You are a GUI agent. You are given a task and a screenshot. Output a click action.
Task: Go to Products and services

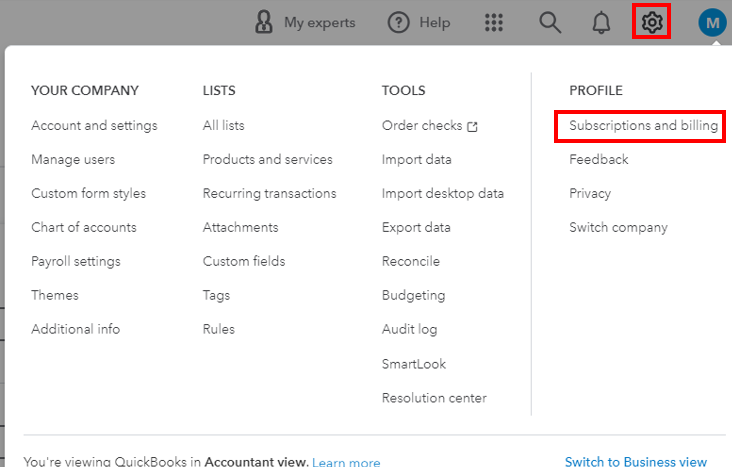267,160
